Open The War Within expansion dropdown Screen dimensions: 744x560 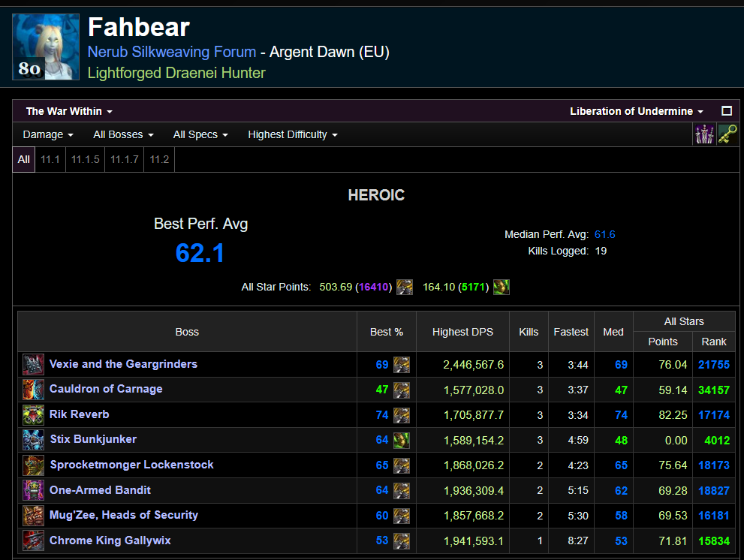pos(69,111)
